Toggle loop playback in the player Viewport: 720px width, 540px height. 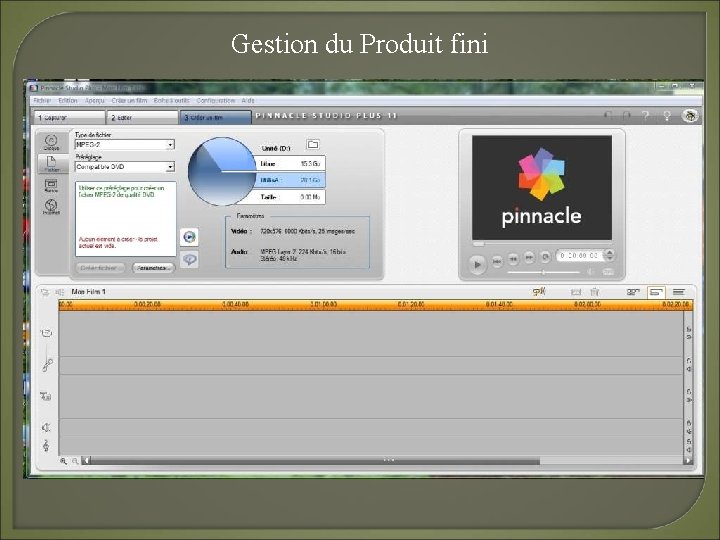pos(545,257)
